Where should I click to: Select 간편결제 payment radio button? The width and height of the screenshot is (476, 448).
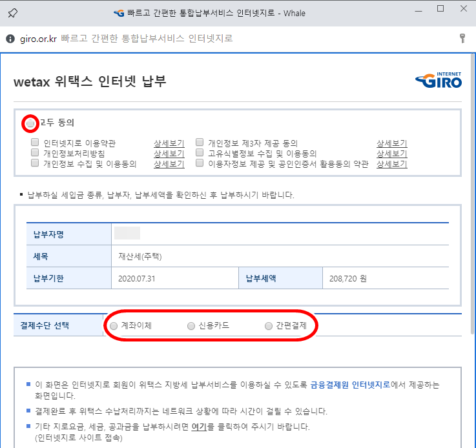[269, 326]
